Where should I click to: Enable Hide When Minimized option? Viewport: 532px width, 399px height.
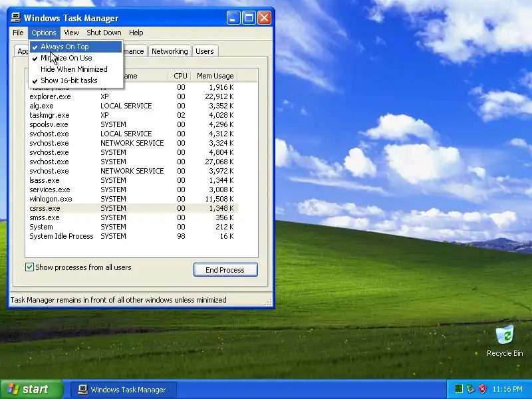coord(76,69)
